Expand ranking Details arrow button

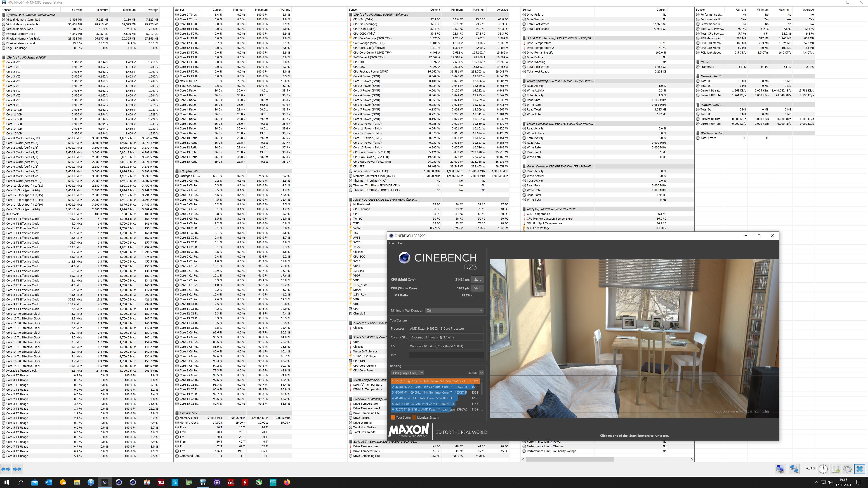click(x=481, y=373)
